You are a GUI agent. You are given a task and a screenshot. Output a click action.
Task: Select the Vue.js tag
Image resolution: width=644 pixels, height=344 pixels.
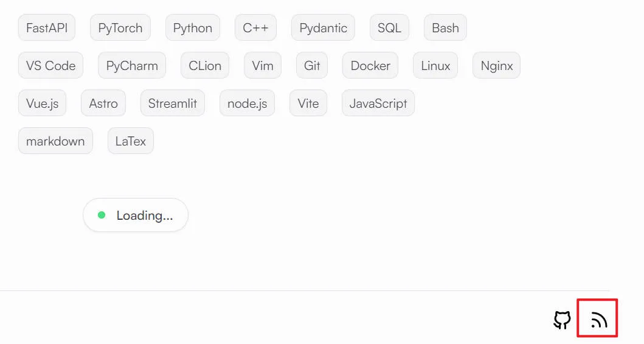coord(43,103)
